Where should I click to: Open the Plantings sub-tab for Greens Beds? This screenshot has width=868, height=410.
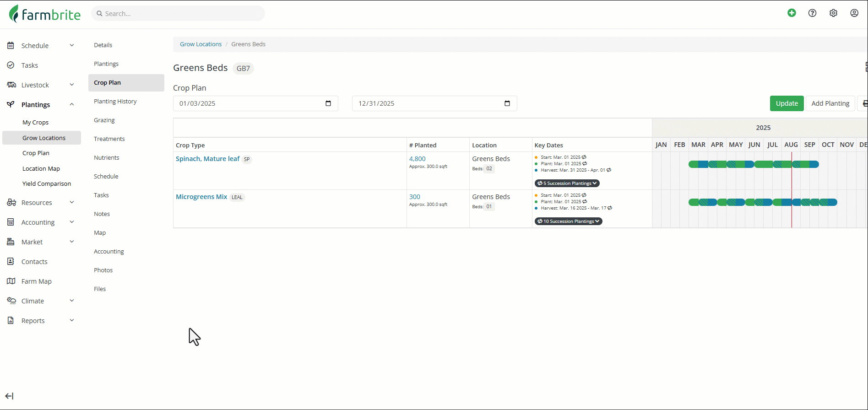point(106,64)
